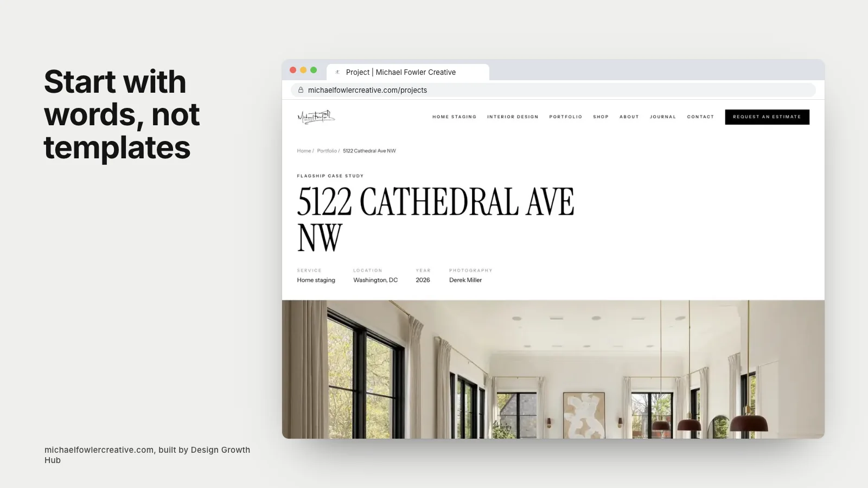
Task: Click the Michael Fowler signature logo
Action: tap(316, 117)
